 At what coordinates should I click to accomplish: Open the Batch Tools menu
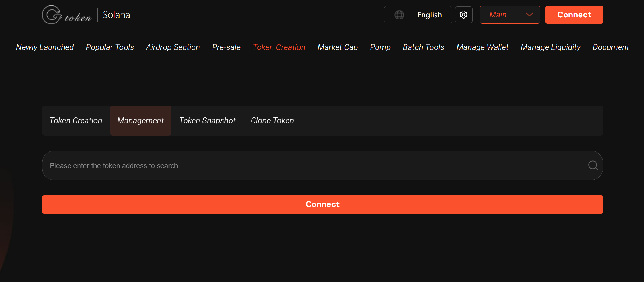pos(423,47)
